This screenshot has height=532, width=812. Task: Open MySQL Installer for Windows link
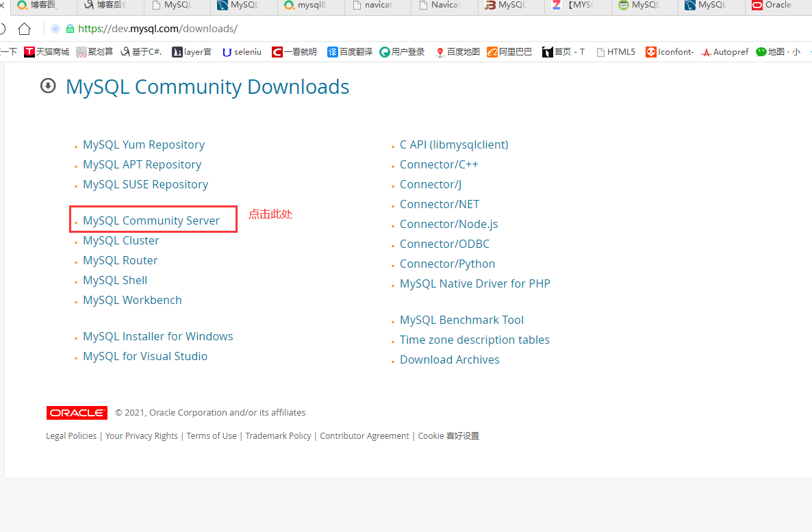click(158, 336)
